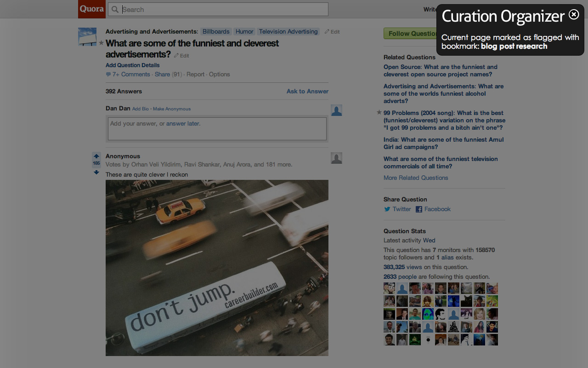This screenshot has width=588, height=368.
Task: Close the Curation Organizer notification
Action: 574,14
